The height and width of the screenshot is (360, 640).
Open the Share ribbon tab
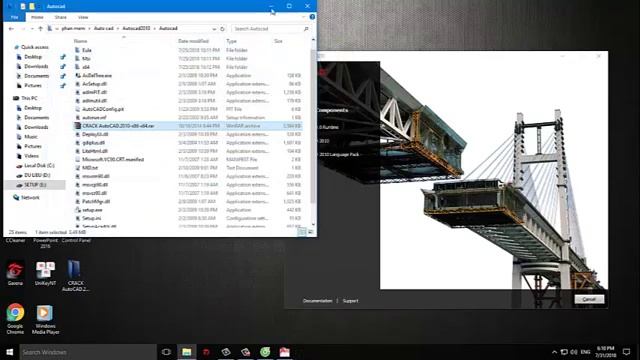click(x=60, y=17)
